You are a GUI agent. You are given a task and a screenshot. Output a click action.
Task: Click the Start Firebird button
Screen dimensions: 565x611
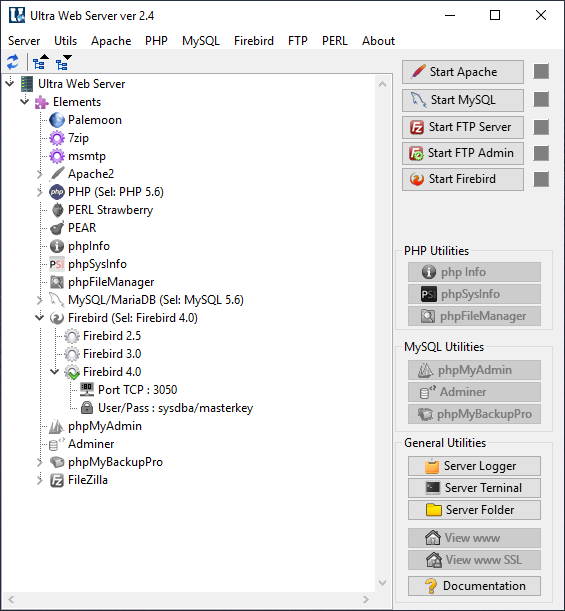463,179
